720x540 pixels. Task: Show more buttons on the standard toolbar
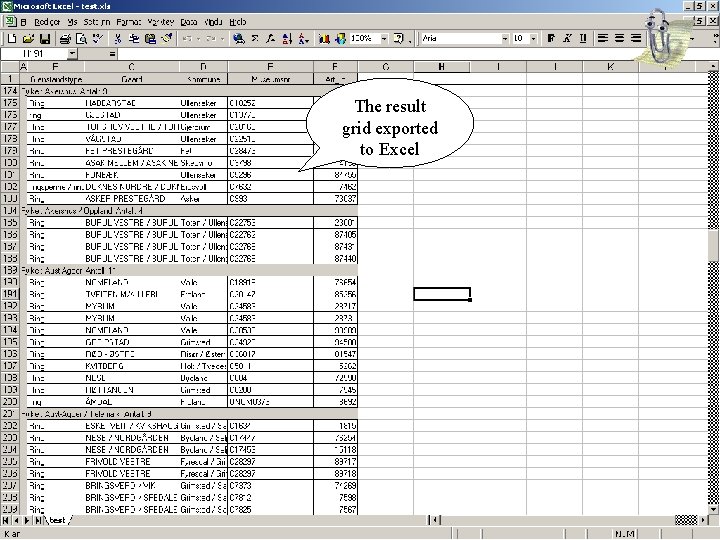coord(410,39)
